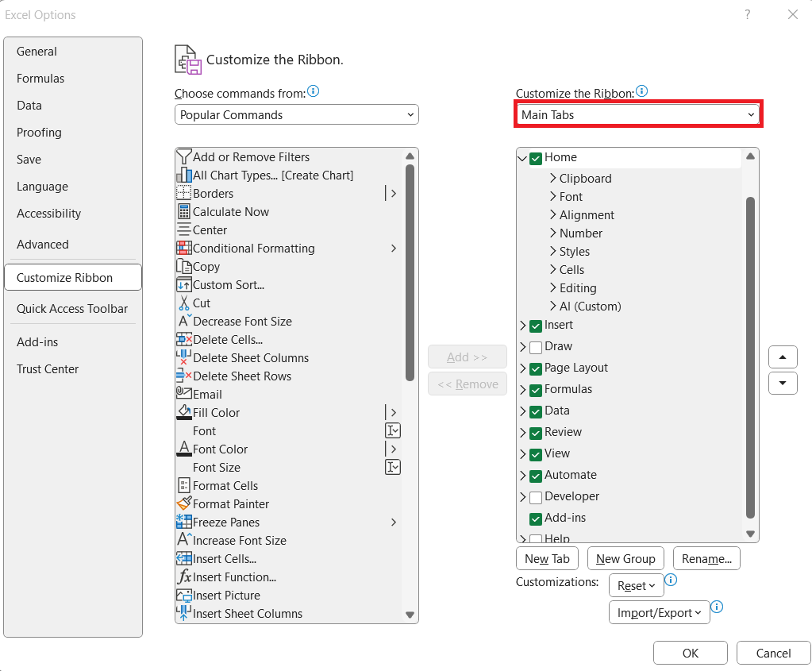Click info icon beside Customize the Ribbon label
The width and height of the screenshot is (812, 671).
(x=641, y=91)
